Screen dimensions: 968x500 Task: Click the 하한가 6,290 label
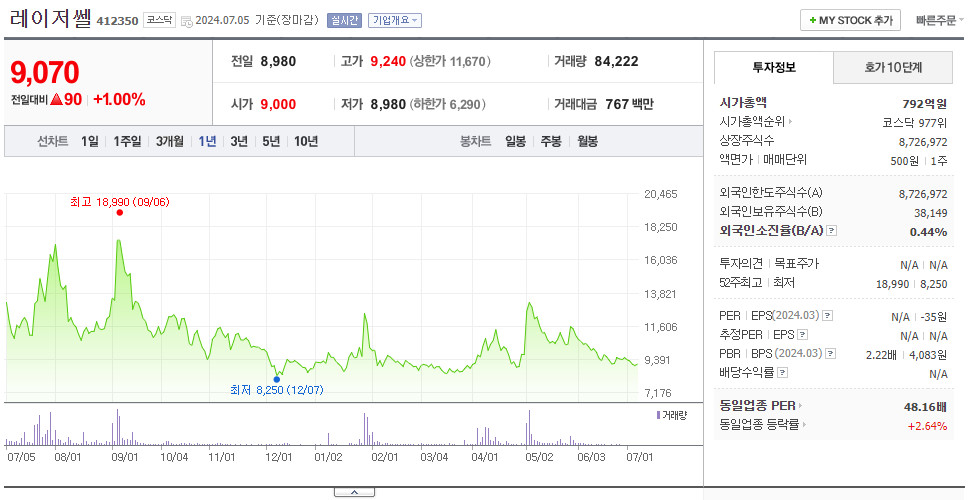[448, 105]
